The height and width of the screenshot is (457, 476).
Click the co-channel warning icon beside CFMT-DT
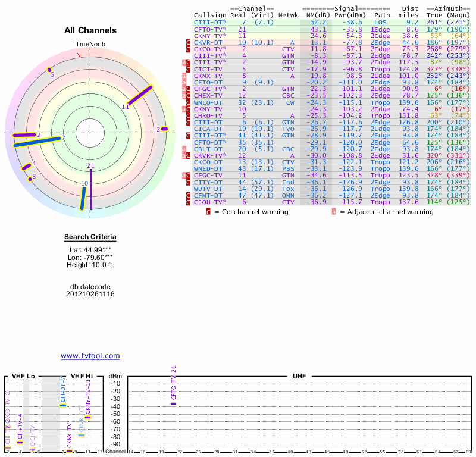coord(189,195)
